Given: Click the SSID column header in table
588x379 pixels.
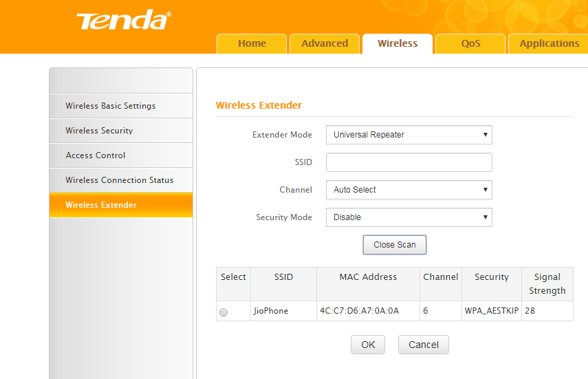Looking at the screenshot, I should (283, 283).
